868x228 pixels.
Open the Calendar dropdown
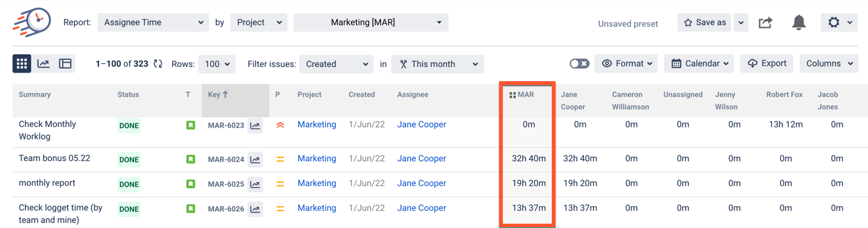click(699, 63)
